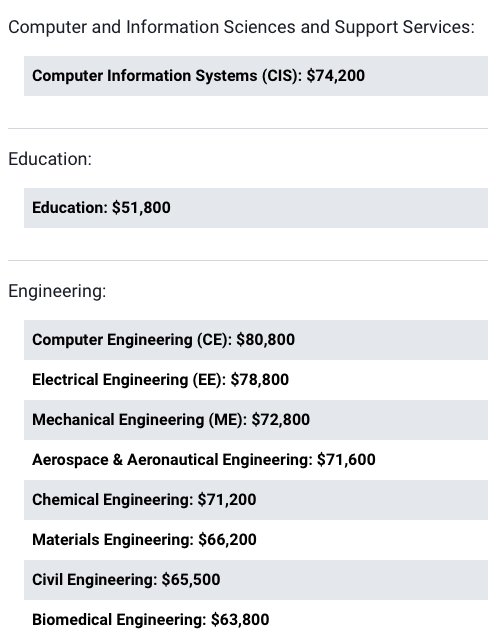Viewport: 488px width, 639px height.
Task: Click the $63,800 salary figure
Action: pyautogui.click(x=240, y=619)
